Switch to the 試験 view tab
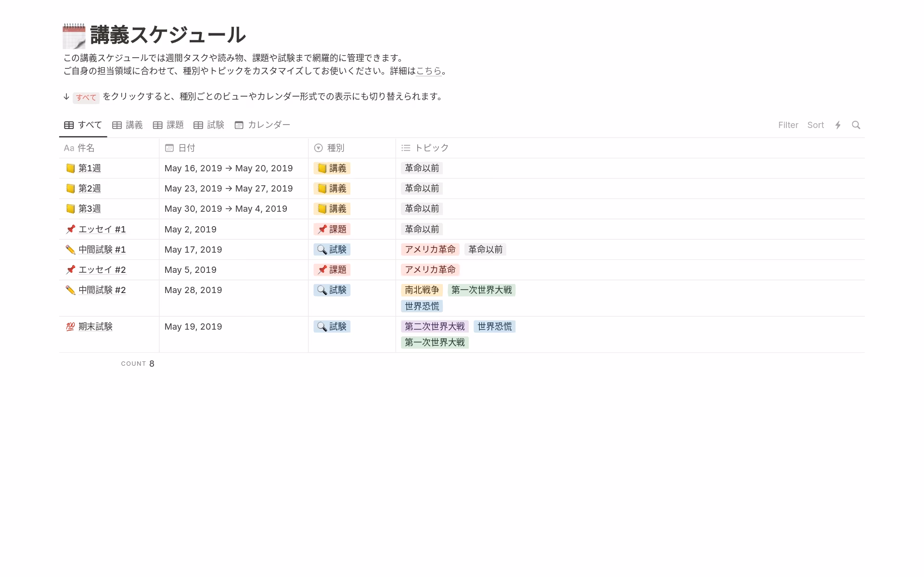Viewport: 924px width, 577px height. tap(209, 125)
